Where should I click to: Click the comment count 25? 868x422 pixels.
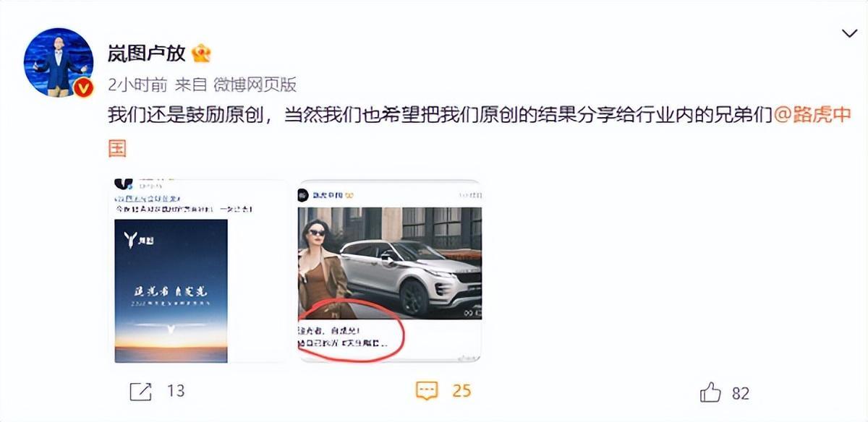tap(461, 391)
